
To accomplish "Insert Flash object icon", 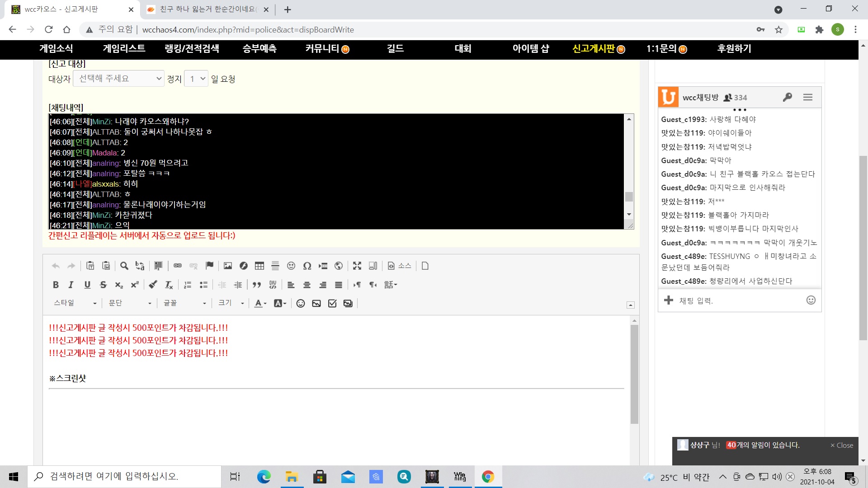I will click(244, 266).
